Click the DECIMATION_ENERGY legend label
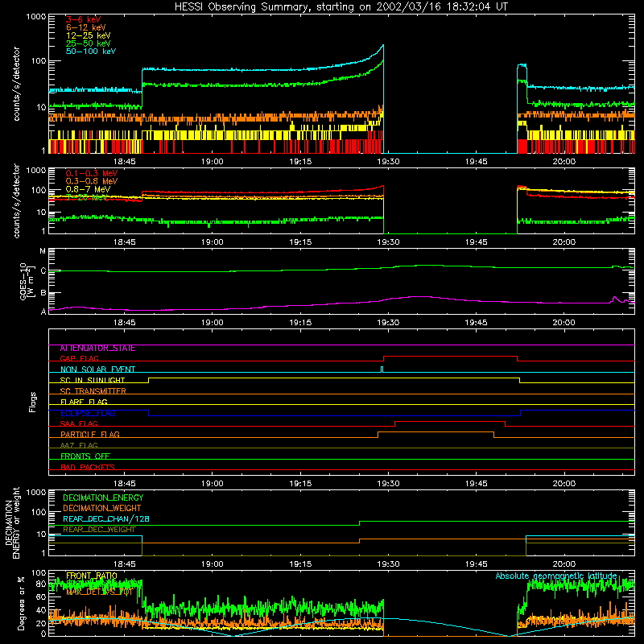Screen dimensions: 644x644 (103, 497)
